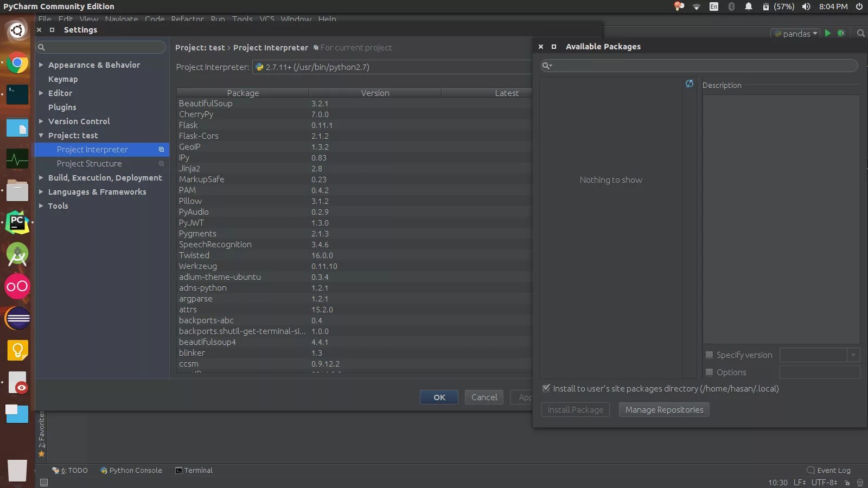Expand the Tools settings section
This screenshot has height=488, width=868.
click(41, 206)
